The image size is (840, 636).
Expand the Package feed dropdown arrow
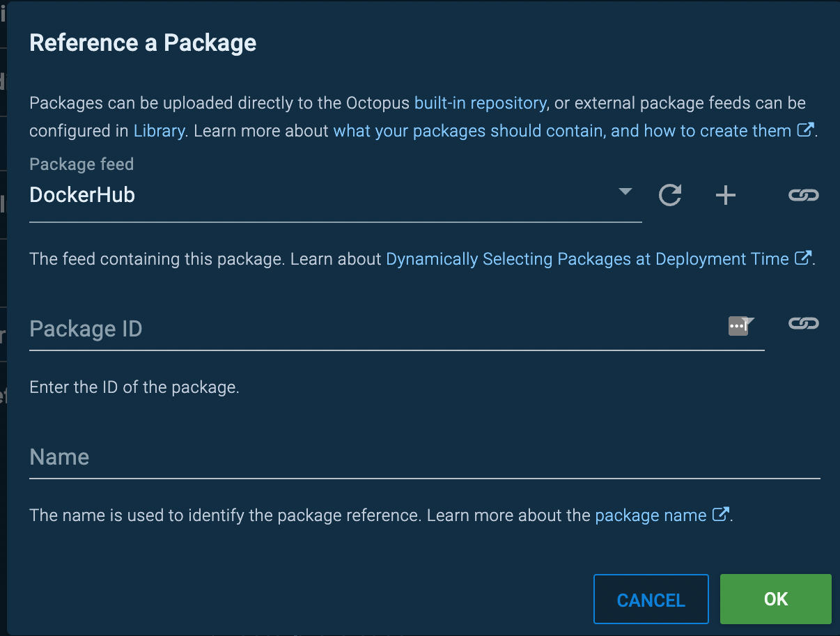pyautogui.click(x=625, y=192)
